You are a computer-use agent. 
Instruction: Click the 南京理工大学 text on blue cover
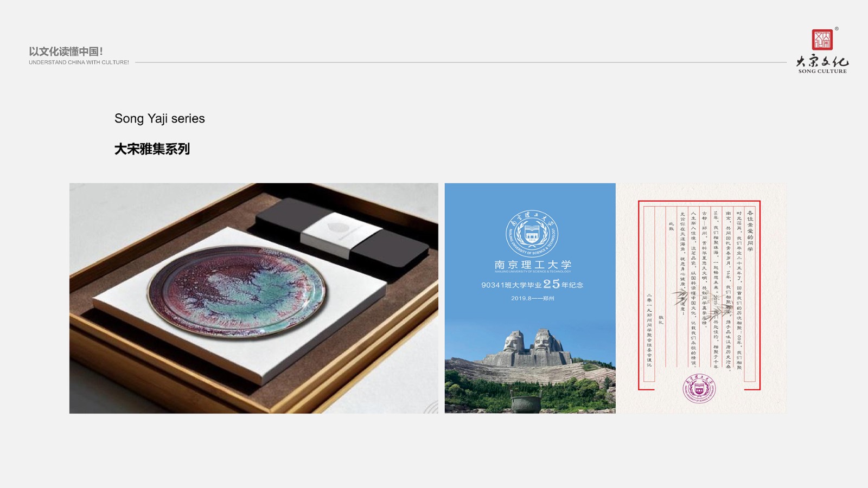(x=533, y=265)
